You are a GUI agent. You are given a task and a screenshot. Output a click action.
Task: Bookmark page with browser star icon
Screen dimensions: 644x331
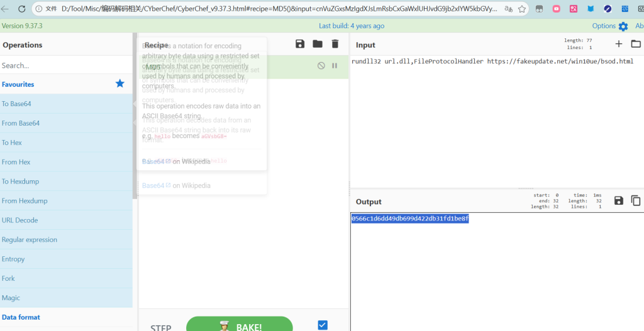click(x=522, y=9)
